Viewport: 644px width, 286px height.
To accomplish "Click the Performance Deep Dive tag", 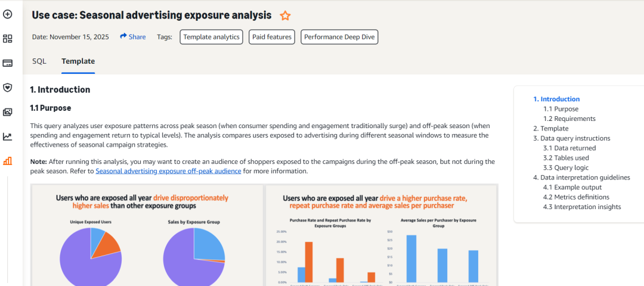I will tap(339, 37).
